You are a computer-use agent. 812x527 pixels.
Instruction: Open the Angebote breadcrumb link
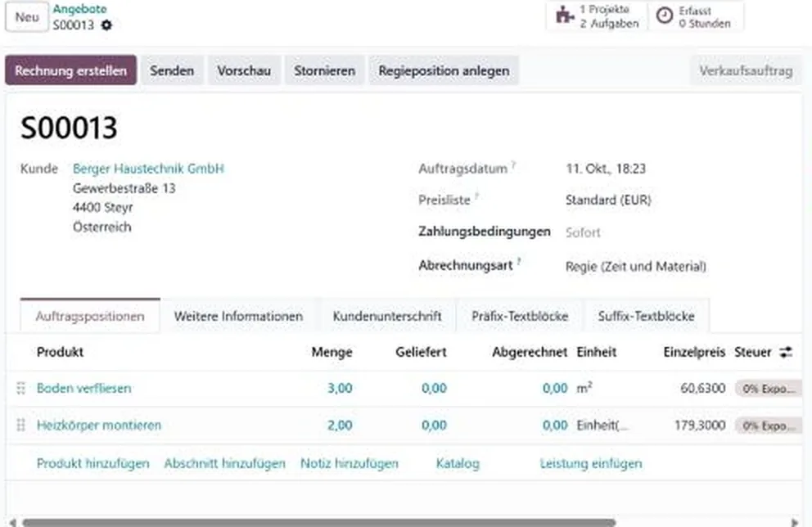(79, 9)
